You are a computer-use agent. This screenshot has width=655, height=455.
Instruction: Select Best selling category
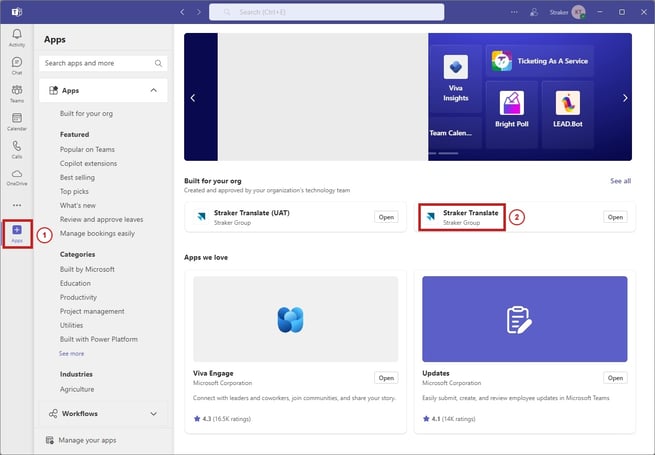77,177
